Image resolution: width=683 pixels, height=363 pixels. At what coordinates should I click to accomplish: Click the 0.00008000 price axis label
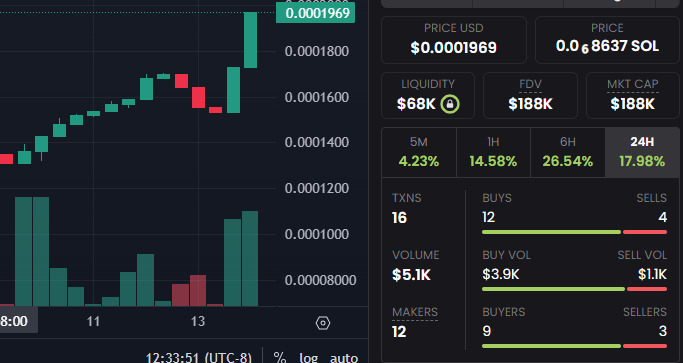[x=320, y=280]
